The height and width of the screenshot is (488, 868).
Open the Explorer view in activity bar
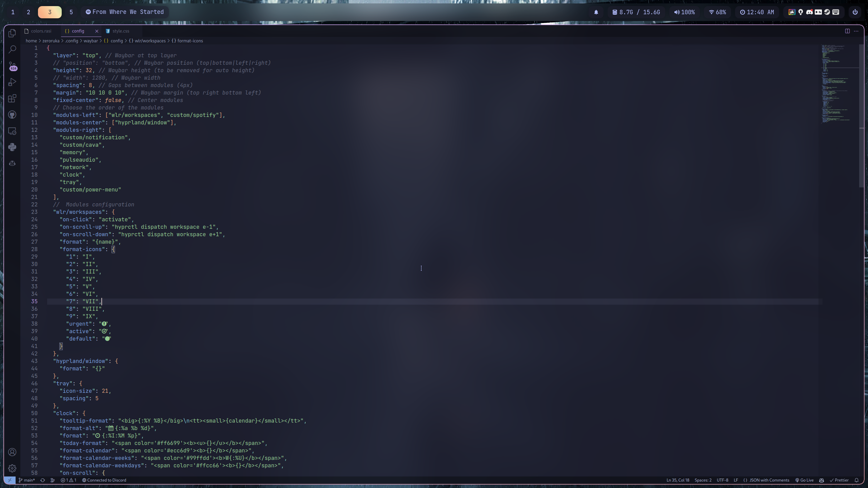(x=12, y=33)
